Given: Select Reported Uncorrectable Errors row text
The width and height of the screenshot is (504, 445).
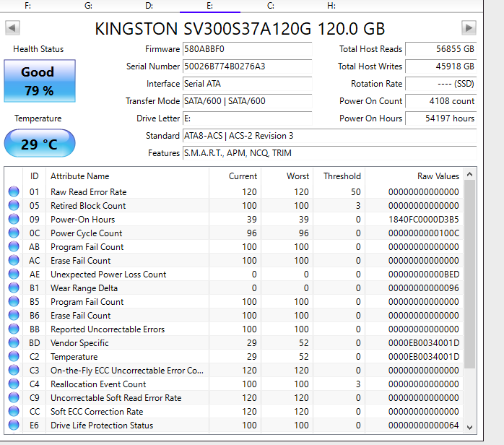Looking at the screenshot, I should click(108, 329).
